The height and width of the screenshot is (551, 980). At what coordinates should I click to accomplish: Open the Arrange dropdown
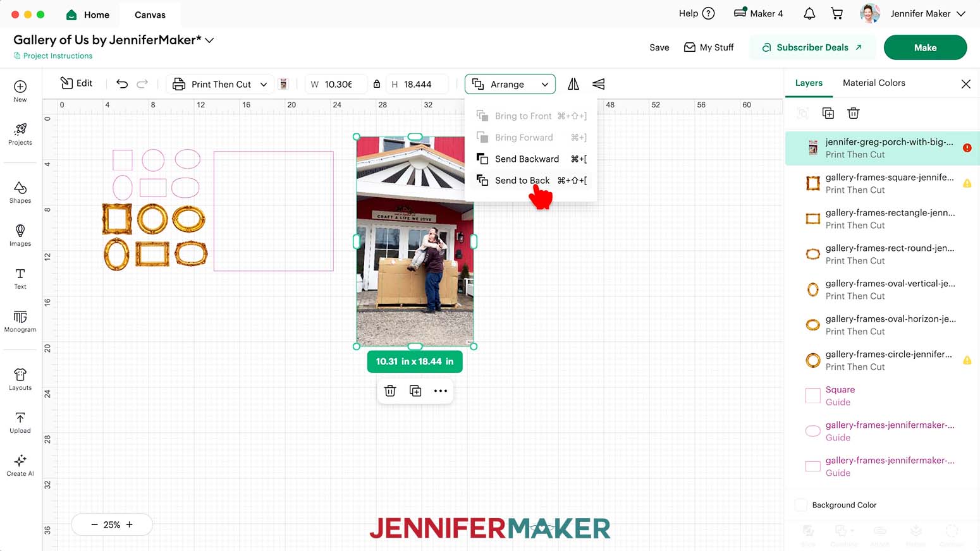pyautogui.click(x=510, y=84)
